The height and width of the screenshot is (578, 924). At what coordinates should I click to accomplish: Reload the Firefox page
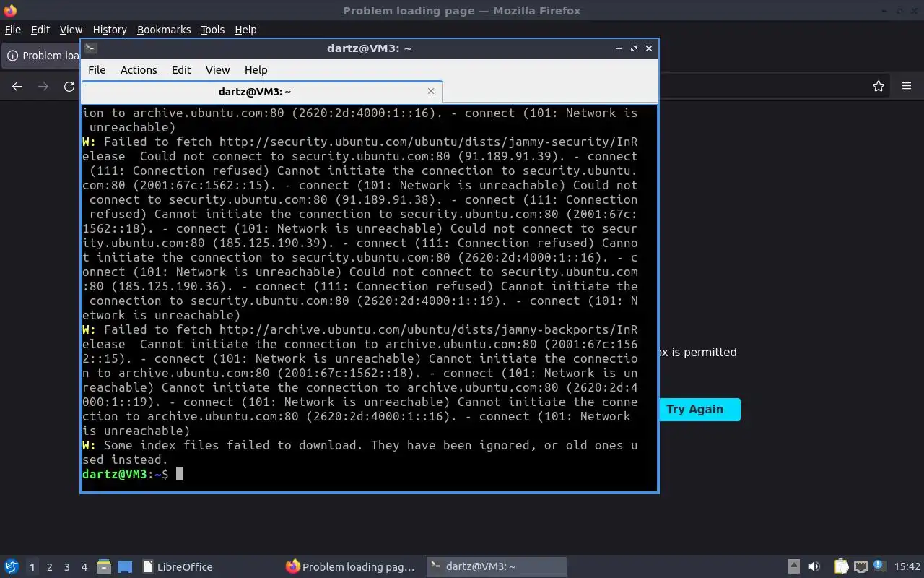tap(69, 87)
